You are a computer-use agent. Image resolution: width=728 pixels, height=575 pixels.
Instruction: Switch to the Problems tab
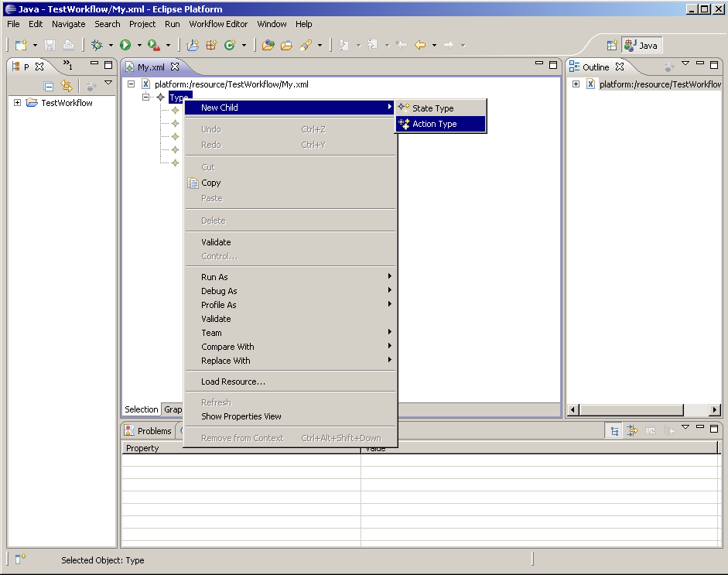coord(153,431)
